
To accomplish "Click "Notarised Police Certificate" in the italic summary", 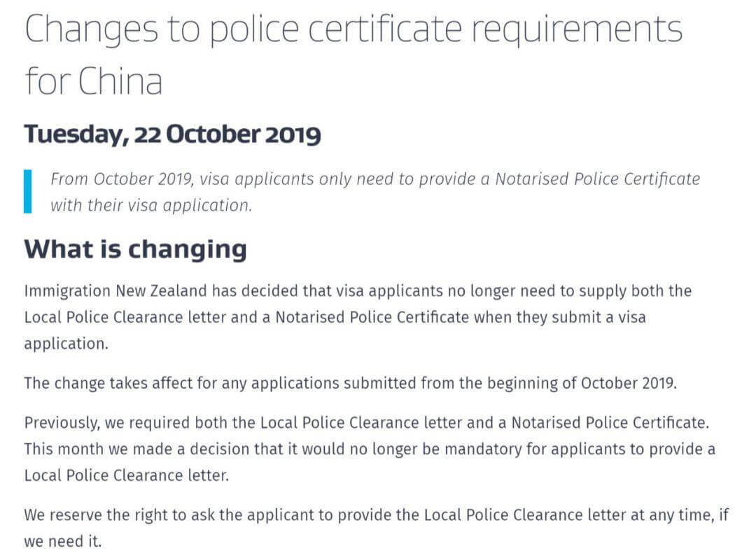I will tap(597, 179).
